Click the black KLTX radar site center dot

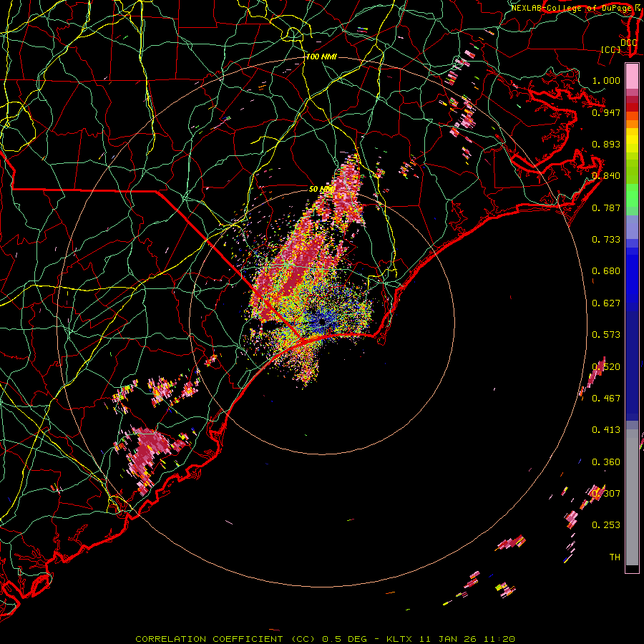coord(323,323)
